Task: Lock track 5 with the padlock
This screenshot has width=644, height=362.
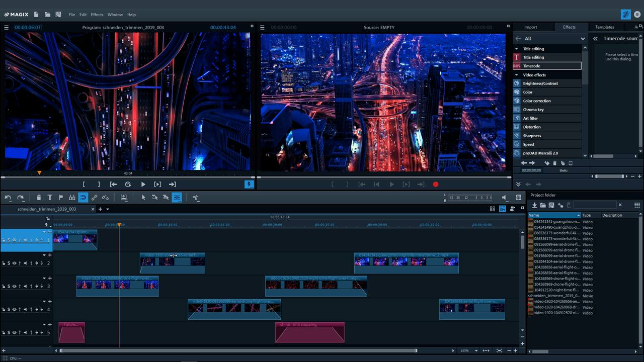Action: click(x=4, y=333)
